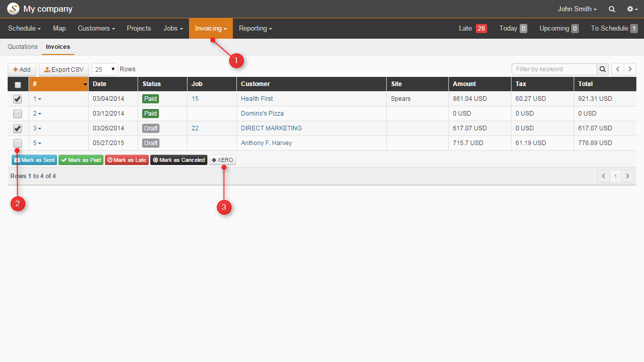The height and width of the screenshot is (362, 644).
Task: Click the My company logo icon
Action: 13,9
